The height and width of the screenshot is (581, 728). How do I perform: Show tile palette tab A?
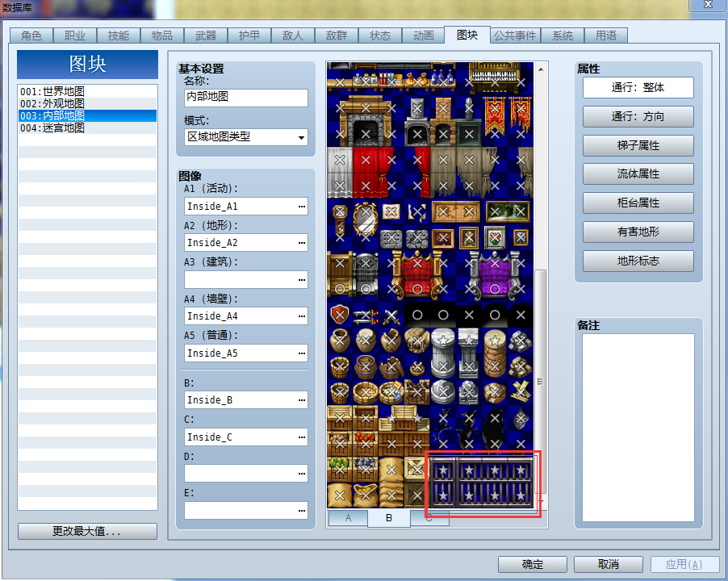tap(348, 518)
